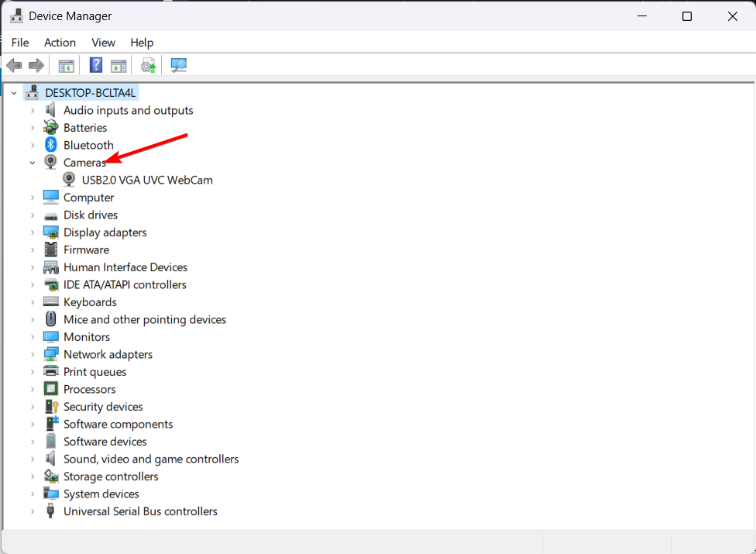Image resolution: width=756 pixels, height=554 pixels.
Task: Click Show/Hide Action Pane toolbar icon
Action: (x=118, y=66)
